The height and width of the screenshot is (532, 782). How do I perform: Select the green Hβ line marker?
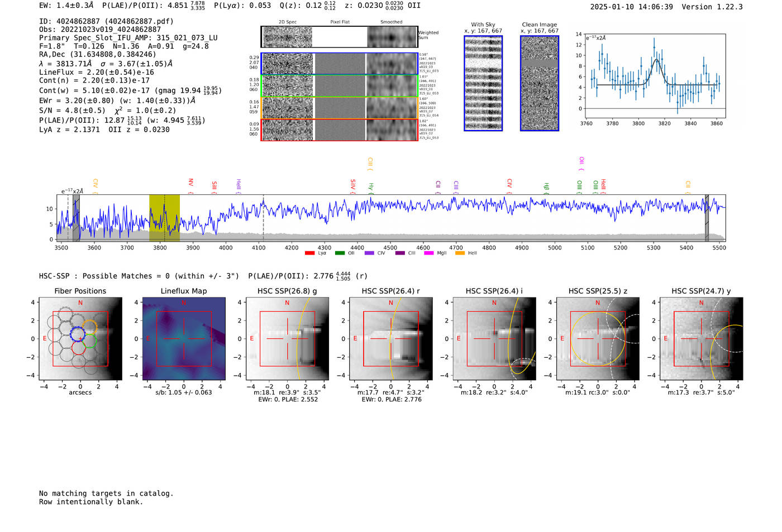(546, 188)
